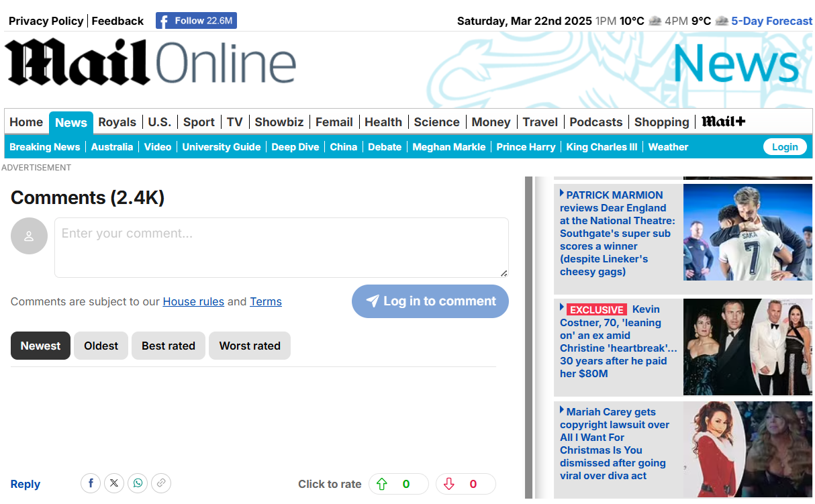Open the 5-Day Forecast link
Image resolution: width=815 pixels, height=504 pixels.
pos(772,21)
